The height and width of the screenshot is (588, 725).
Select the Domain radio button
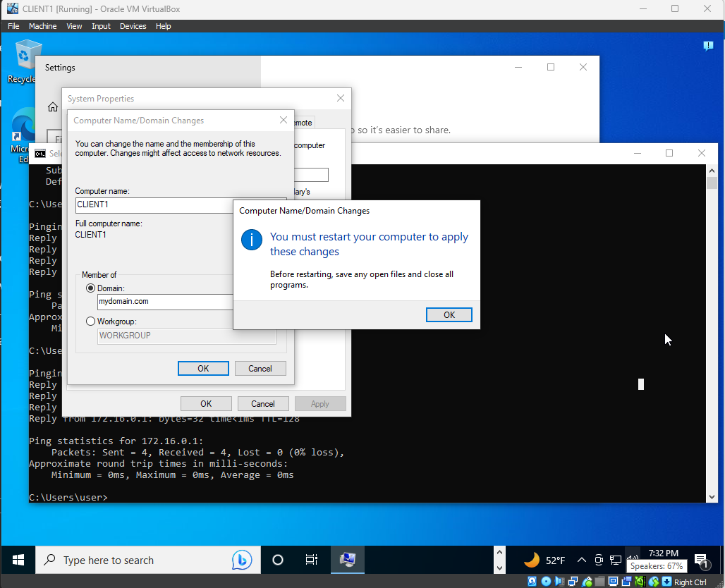tap(90, 288)
